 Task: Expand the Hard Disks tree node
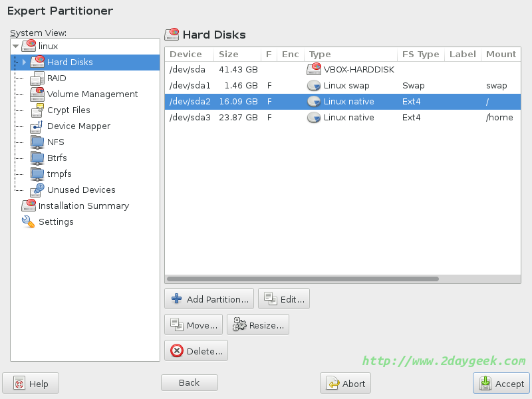pos(25,63)
